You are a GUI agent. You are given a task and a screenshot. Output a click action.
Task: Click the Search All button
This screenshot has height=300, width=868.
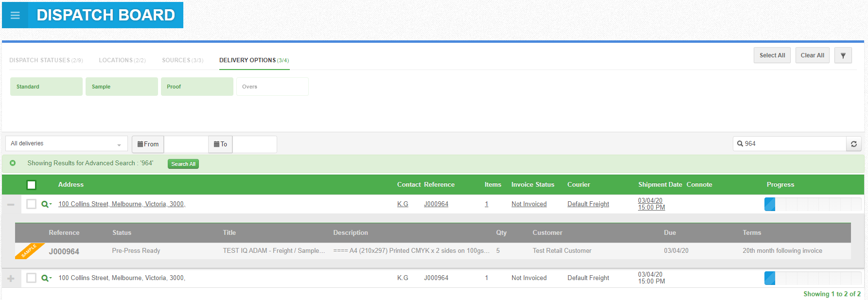pos(183,164)
